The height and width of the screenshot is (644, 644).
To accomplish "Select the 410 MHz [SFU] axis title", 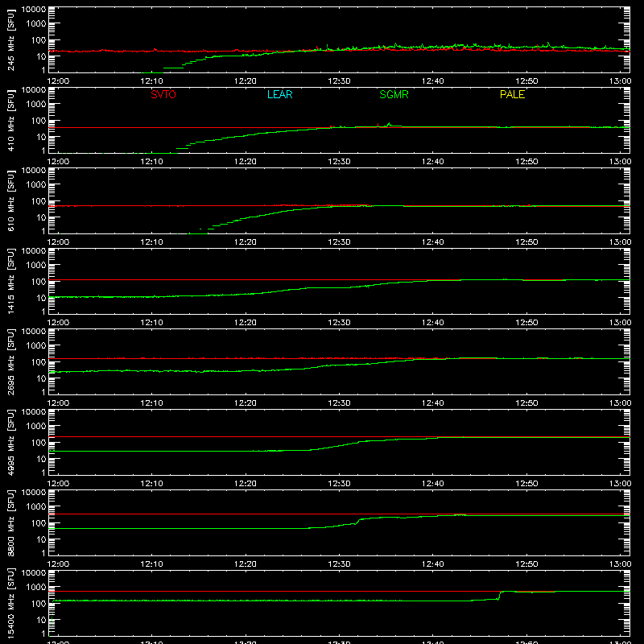I will [10, 120].
